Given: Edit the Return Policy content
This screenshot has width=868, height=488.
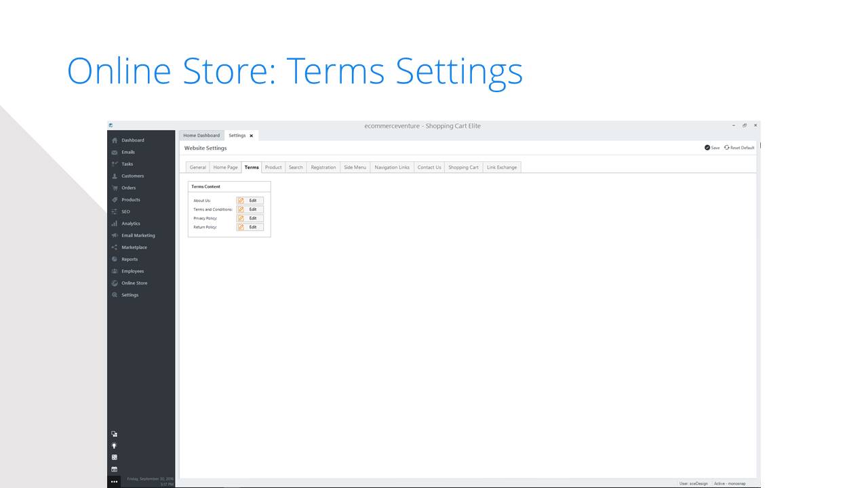Looking at the screenshot, I should click(250, 227).
